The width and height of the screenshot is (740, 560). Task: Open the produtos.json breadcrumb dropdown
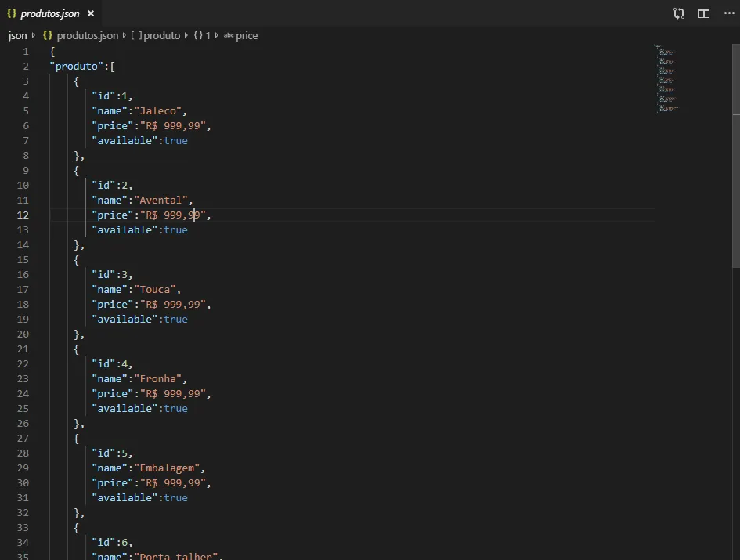[87, 36]
